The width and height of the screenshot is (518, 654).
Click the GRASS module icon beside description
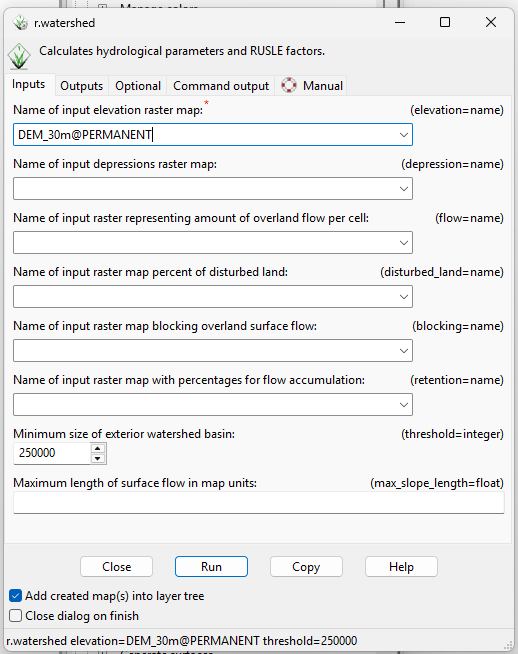pyautogui.click(x=19, y=56)
